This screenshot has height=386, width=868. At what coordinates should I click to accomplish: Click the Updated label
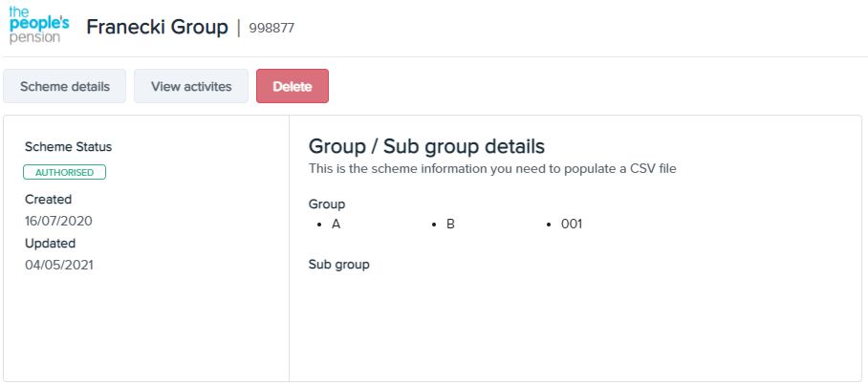coord(50,244)
